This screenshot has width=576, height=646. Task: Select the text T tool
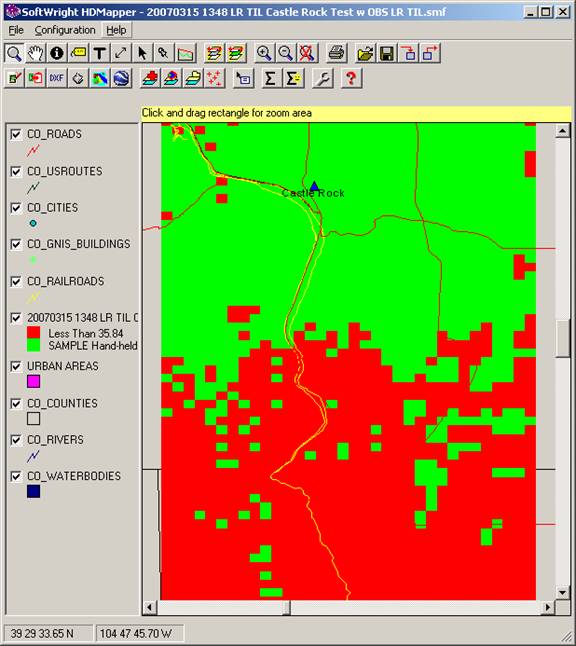(100, 54)
